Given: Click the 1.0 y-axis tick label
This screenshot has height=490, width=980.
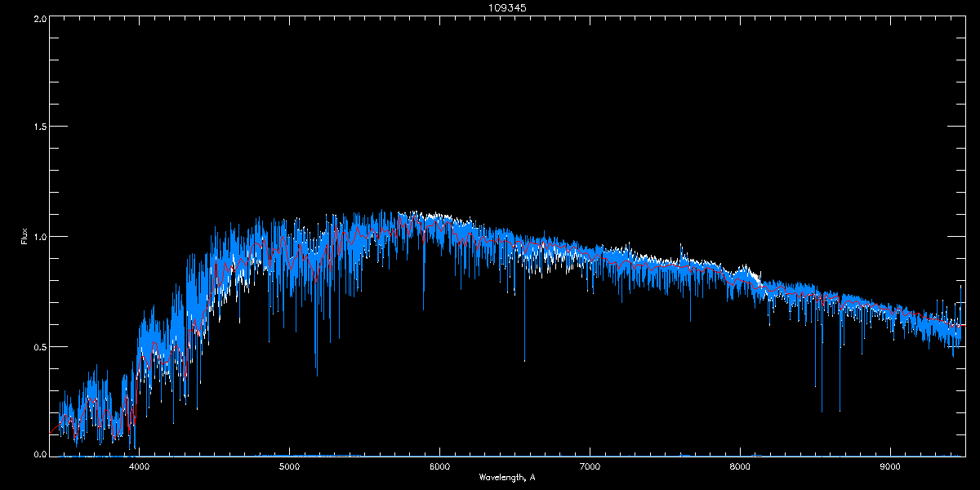Looking at the screenshot, I should [39, 237].
